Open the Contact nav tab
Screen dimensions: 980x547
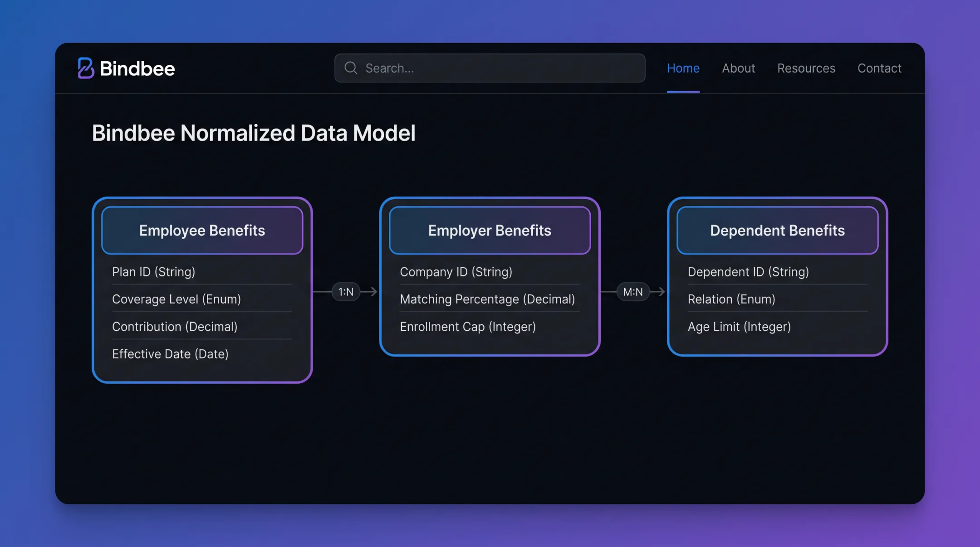click(879, 68)
